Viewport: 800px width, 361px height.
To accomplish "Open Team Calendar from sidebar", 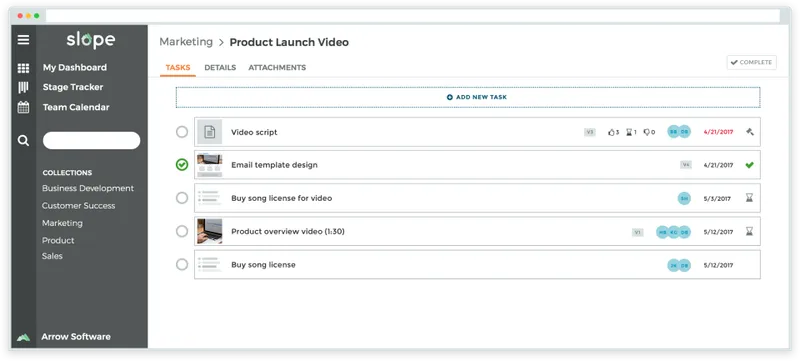I will coord(76,107).
